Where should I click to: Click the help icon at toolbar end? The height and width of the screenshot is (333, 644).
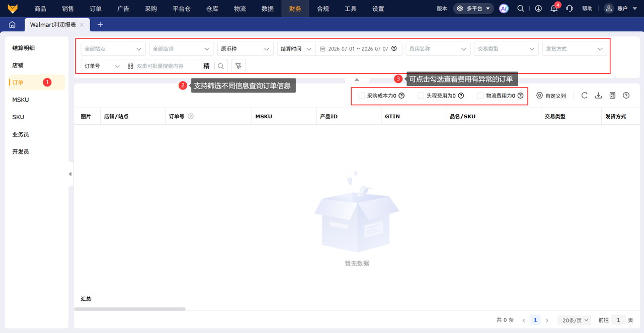click(x=626, y=96)
